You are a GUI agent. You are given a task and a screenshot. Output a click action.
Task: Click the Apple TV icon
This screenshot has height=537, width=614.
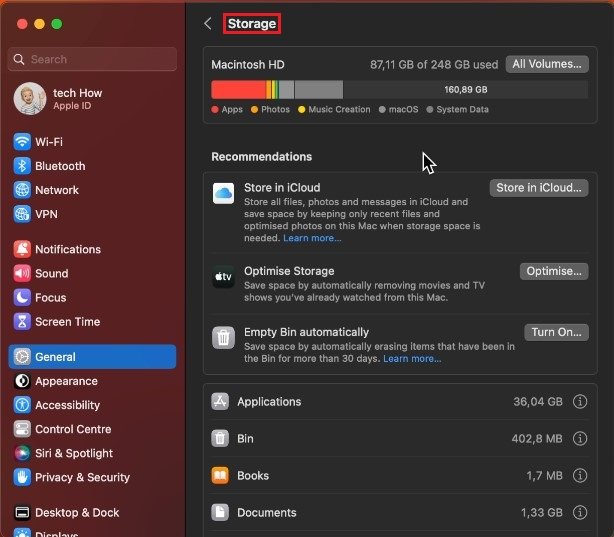tap(224, 277)
